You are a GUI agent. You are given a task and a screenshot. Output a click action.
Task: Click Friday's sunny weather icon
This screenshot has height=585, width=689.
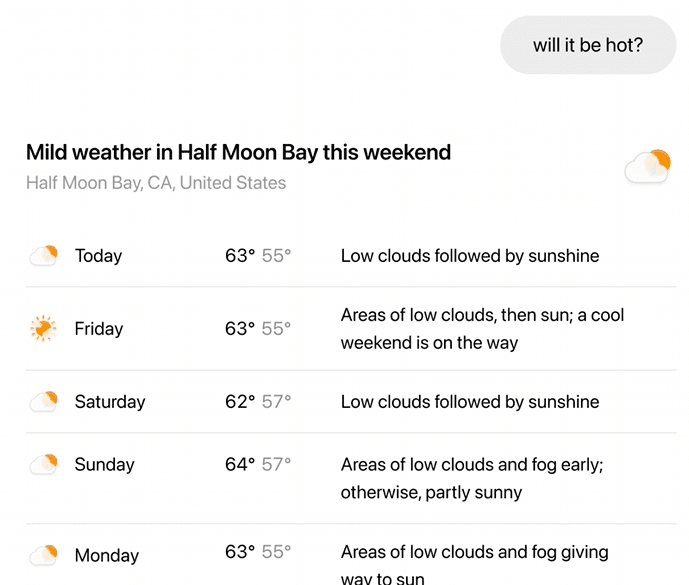click(x=43, y=328)
